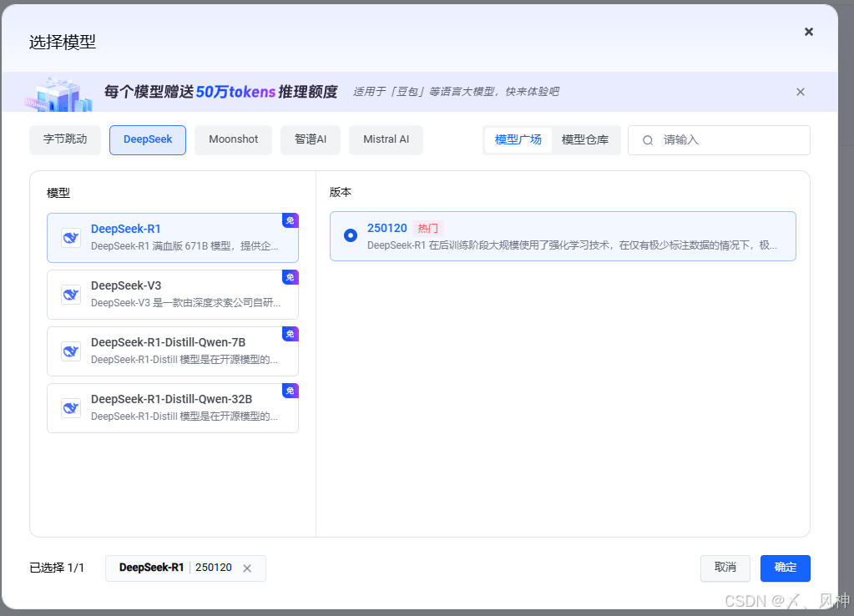This screenshot has width=854, height=616.
Task: Choose the DeepSeek-V3 model card
Action: coord(173,295)
